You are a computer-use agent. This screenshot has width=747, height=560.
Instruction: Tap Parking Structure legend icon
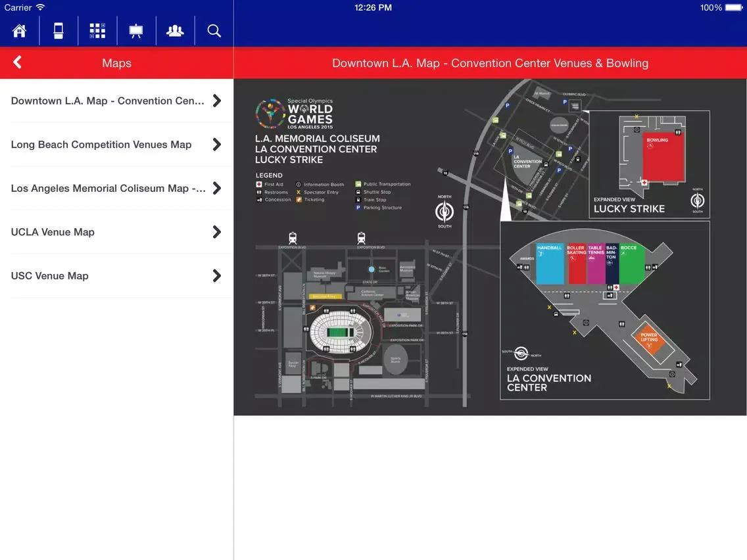(358, 208)
